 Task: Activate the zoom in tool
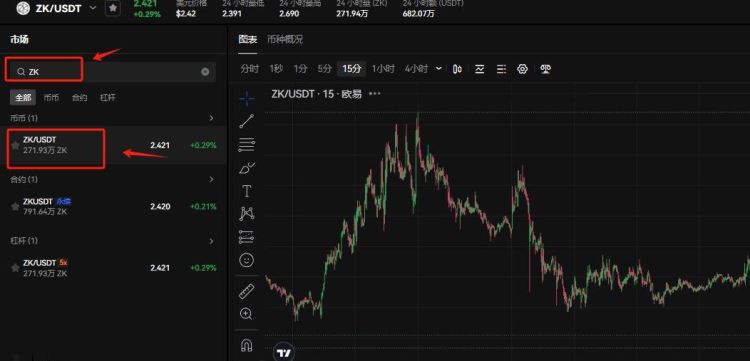(x=246, y=314)
